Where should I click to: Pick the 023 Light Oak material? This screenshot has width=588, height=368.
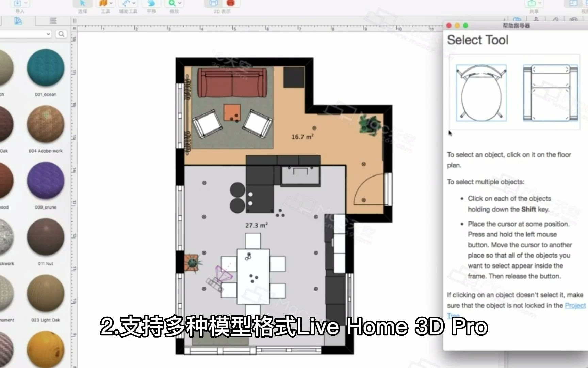[46, 293]
